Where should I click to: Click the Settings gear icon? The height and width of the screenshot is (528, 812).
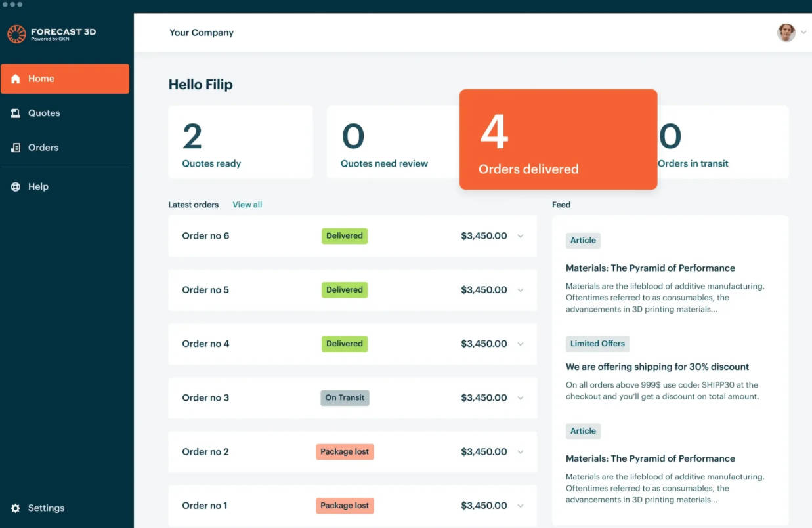tap(16, 508)
